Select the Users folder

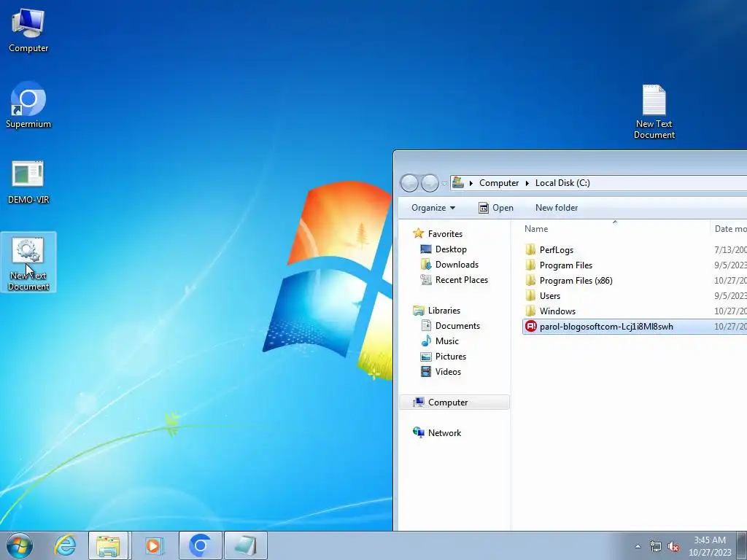(550, 296)
